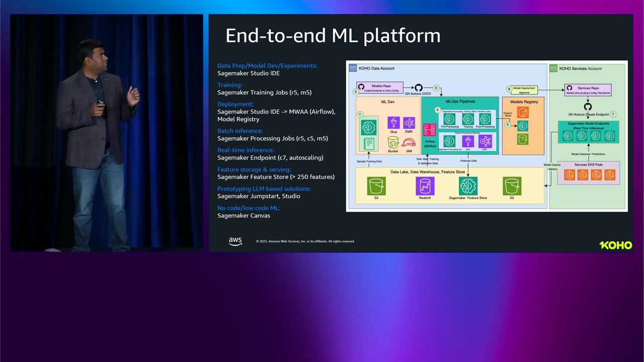Click the 'No code/low code ML:' heading
This screenshot has width=644, height=362.
(x=249, y=208)
